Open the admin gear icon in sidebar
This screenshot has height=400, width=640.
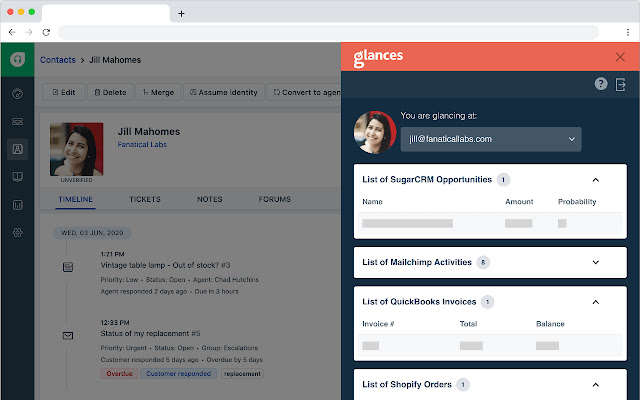tap(18, 232)
